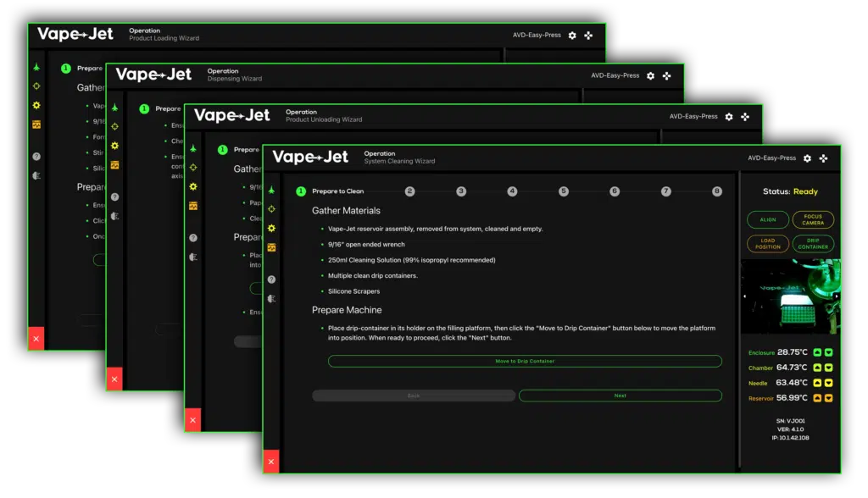868x498 pixels.
Task: Jump to step 5 in cleaning wizard
Action: pyautogui.click(x=564, y=191)
